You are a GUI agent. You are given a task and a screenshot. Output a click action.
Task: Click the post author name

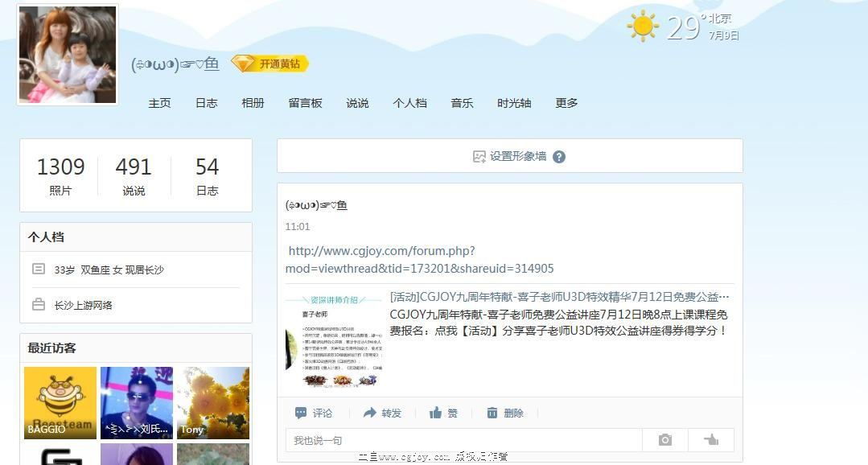[x=316, y=205]
